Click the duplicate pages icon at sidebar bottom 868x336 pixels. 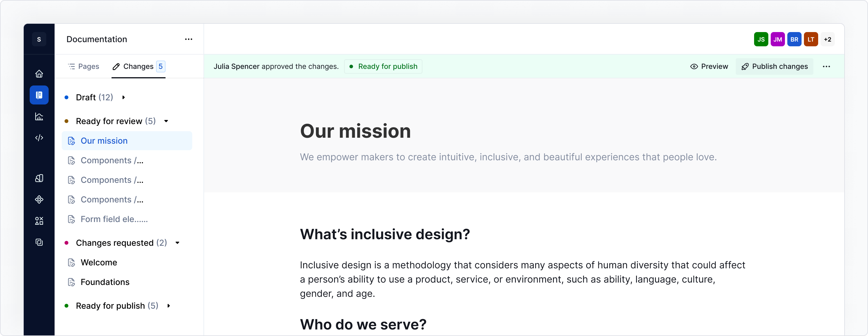click(39, 242)
